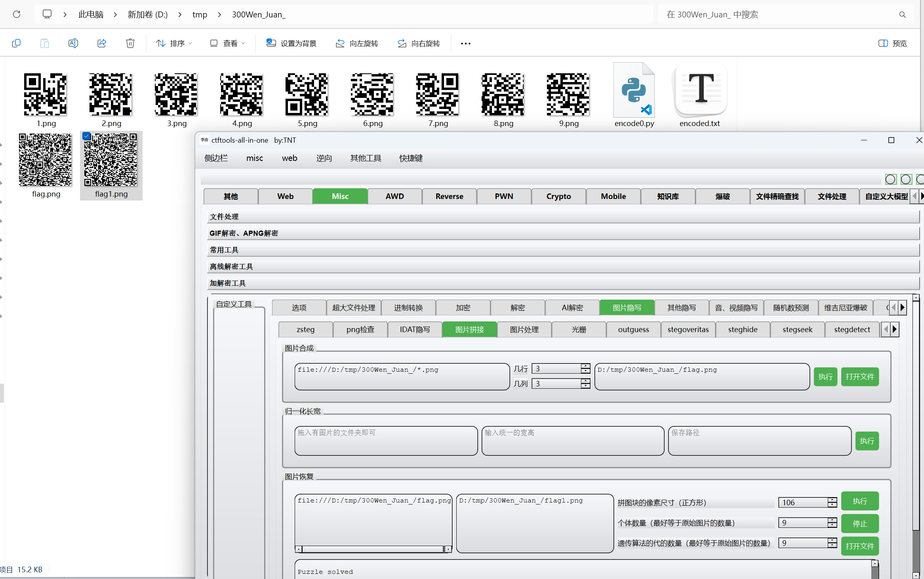Click 打开文件 in the 图片合成 group
This screenshot has width=924, height=579.
[860, 376]
